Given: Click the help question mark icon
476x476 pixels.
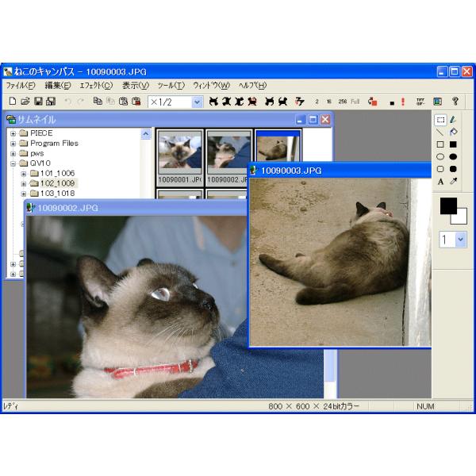Looking at the screenshot, I should pyautogui.click(x=455, y=102).
